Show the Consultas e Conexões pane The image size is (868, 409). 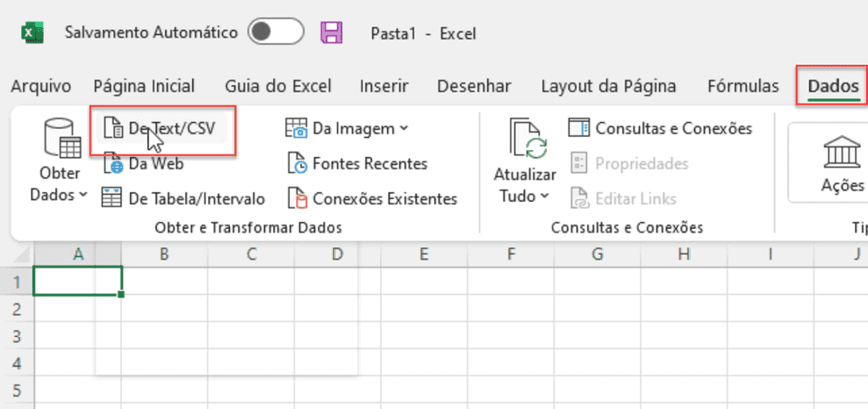(x=660, y=129)
